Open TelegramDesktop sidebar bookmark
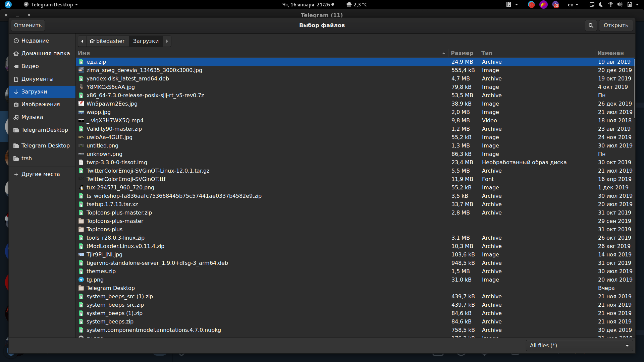Image resolution: width=644 pixels, height=362 pixels. point(42,130)
